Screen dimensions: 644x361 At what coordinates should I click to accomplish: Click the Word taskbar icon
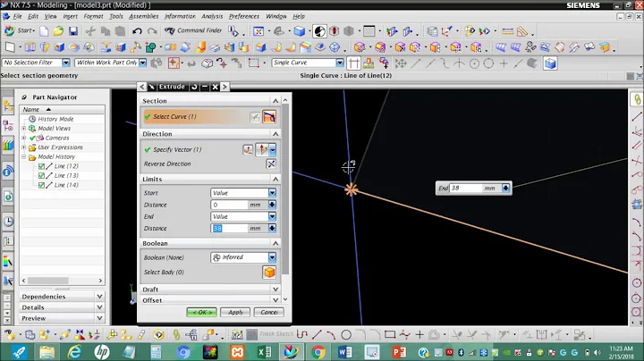tap(345, 352)
